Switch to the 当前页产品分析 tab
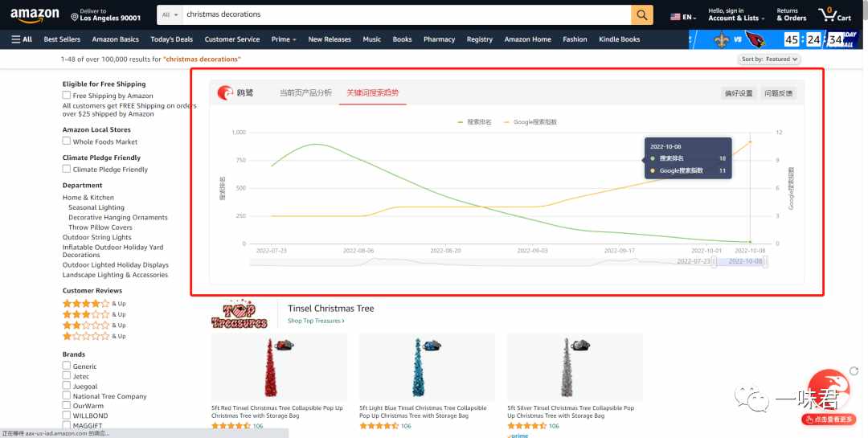This screenshot has width=868, height=438. coord(305,93)
